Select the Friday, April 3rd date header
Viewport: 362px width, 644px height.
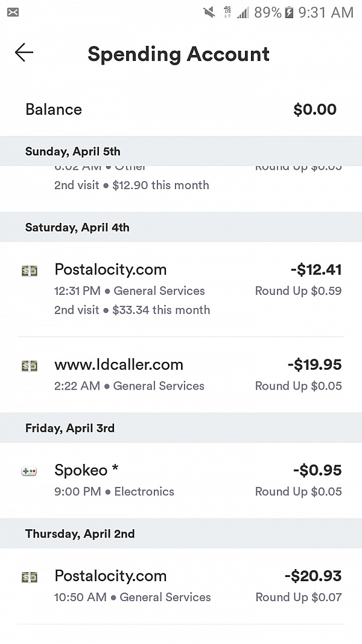181,428
